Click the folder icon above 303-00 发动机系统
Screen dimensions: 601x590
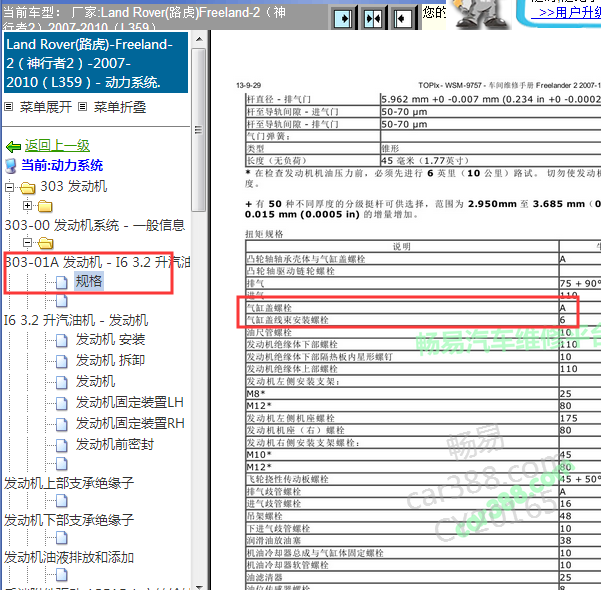click(45, 207)
